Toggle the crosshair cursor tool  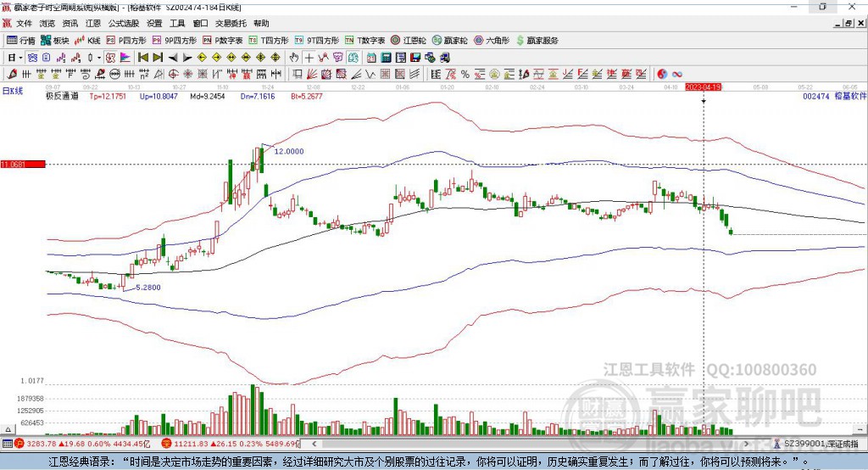[309, 58]
